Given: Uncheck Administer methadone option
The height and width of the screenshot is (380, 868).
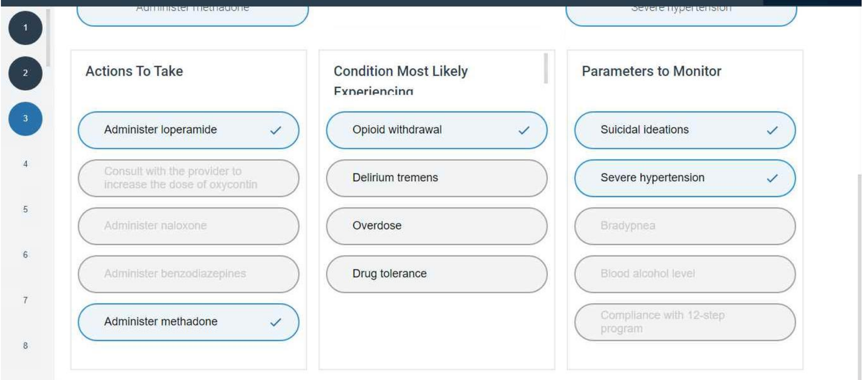Looking at the screenshot, I should click(188, 322).
